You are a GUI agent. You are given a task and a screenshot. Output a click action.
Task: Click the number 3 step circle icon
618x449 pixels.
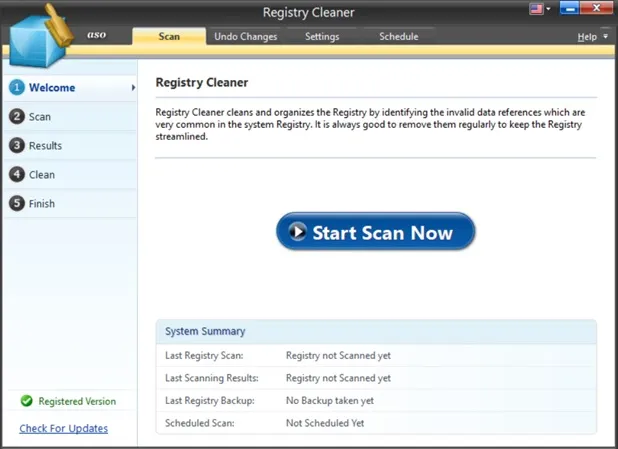pyautogui.click(x=17, y=145)
